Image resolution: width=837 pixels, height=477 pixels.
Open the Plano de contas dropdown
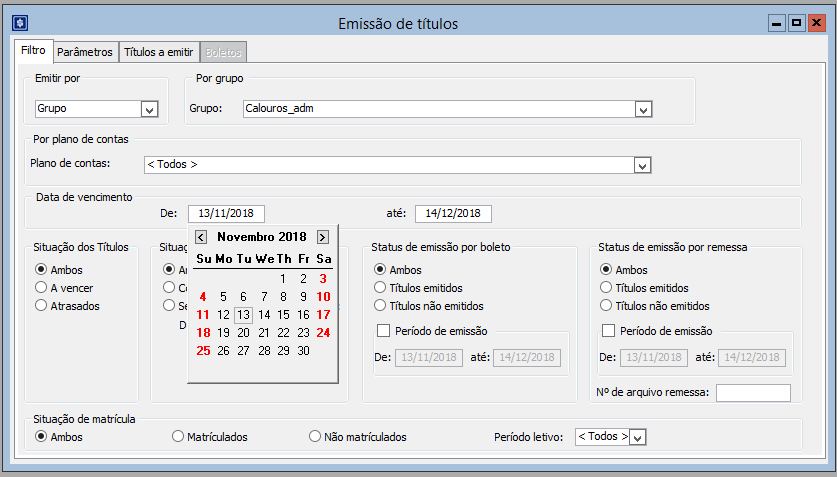point(642,165)
